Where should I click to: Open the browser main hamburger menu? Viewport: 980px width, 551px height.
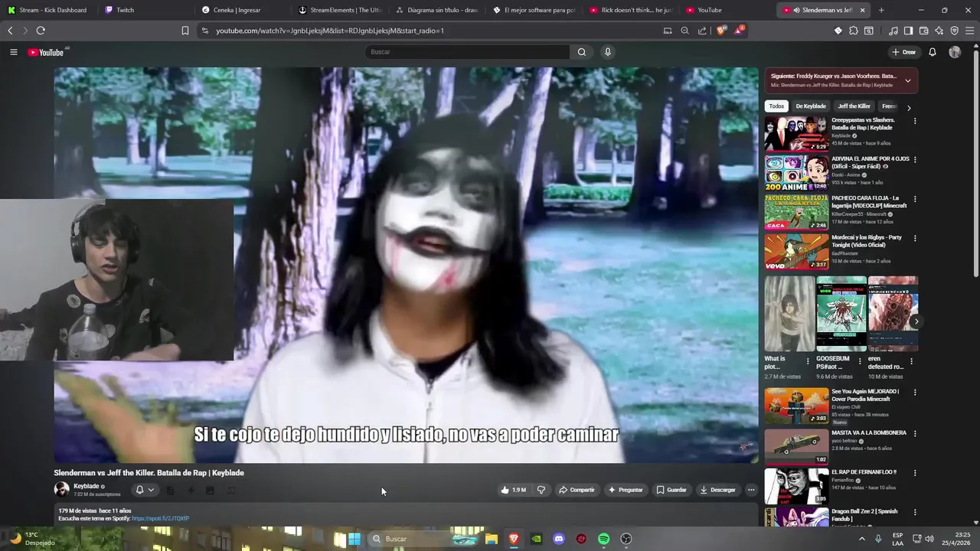(x=970, y=31)
